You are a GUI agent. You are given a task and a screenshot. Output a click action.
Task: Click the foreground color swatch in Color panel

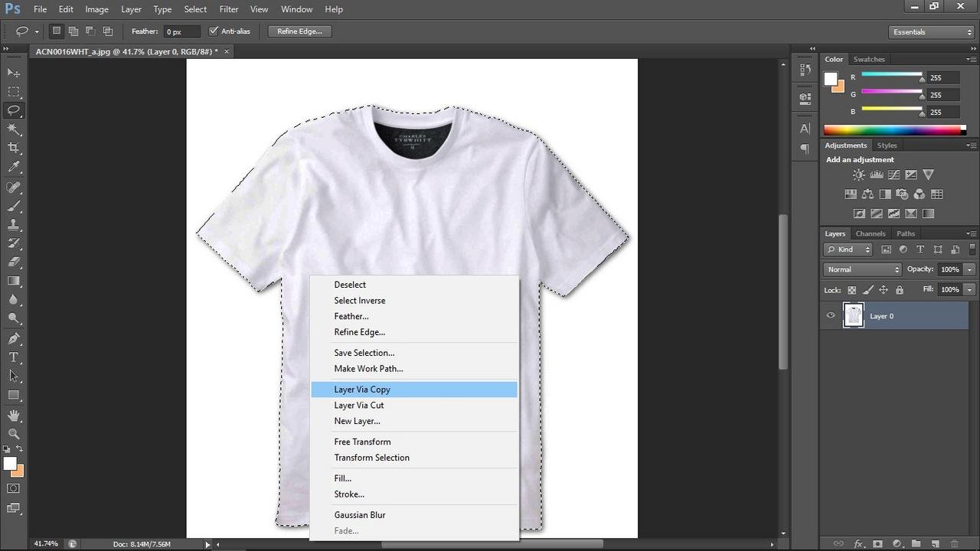pos(830,78)
